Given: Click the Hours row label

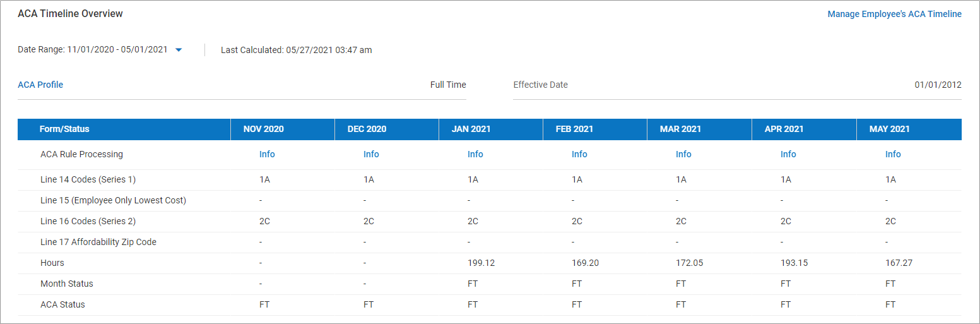Looking at the screenshot, I should (x=52, y=263).
